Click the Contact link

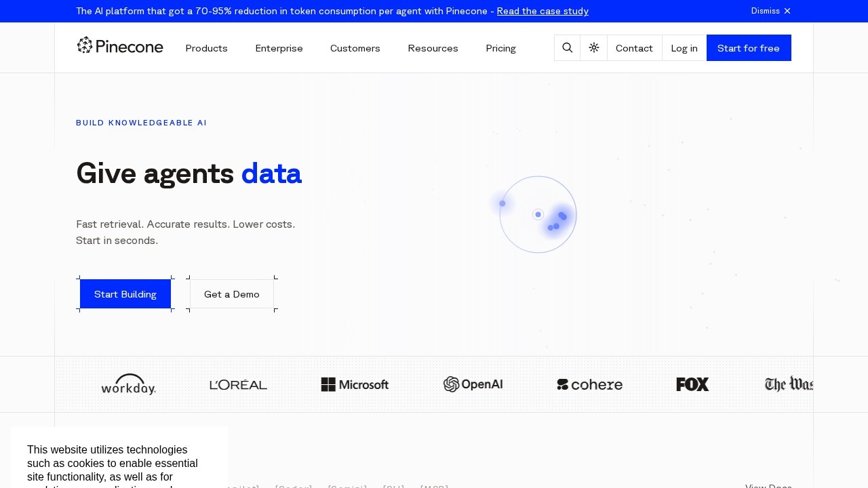634,47
